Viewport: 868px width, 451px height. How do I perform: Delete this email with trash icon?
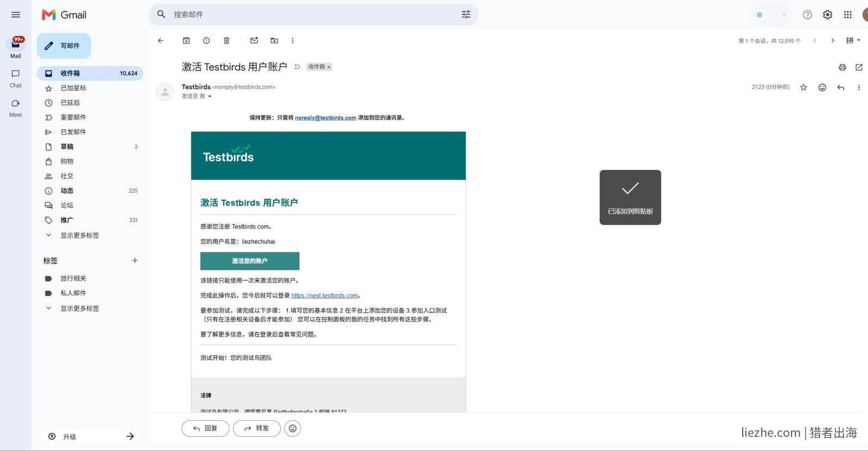point(227,41)
